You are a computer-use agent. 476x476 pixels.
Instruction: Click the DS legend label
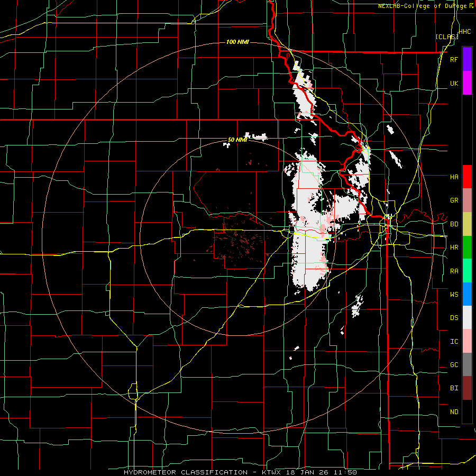(454, 317)
